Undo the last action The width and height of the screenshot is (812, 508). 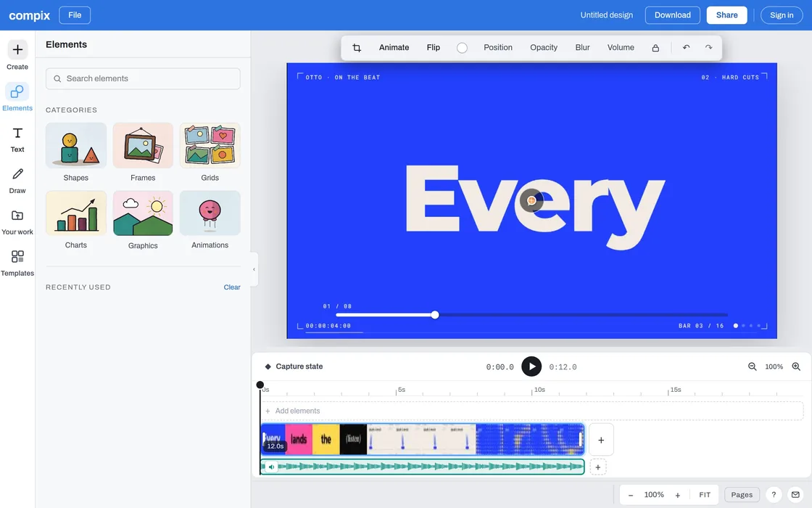(686, 47)
